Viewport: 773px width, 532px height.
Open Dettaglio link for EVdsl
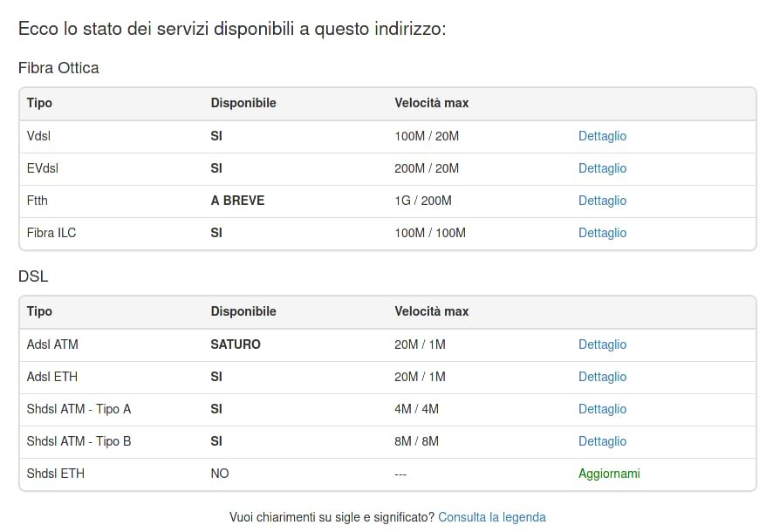(602, 168)
